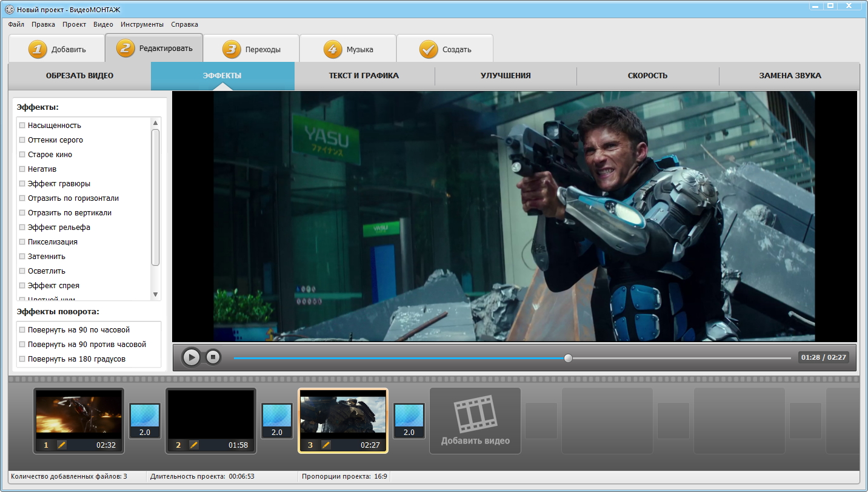Enable the Эффект спрея checkbox
Screen dimensions: 868x492
[x=22, y=286]
